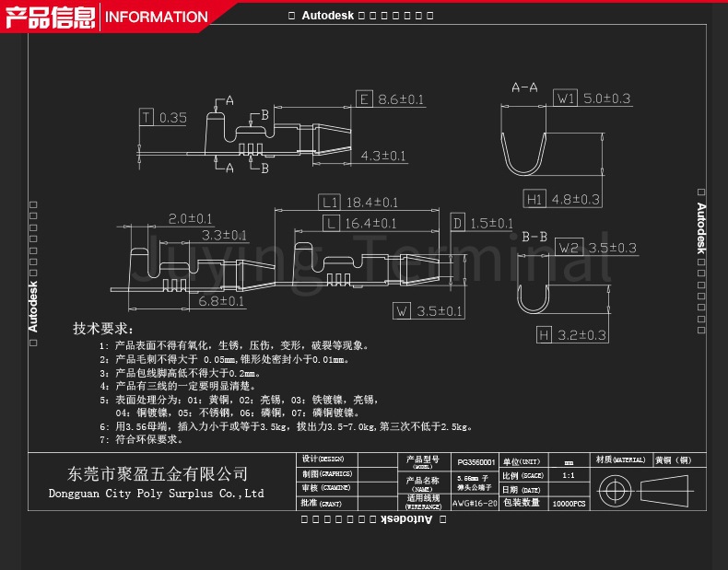
Task: Click the boxed H1 height label
Action: point(534,198)
